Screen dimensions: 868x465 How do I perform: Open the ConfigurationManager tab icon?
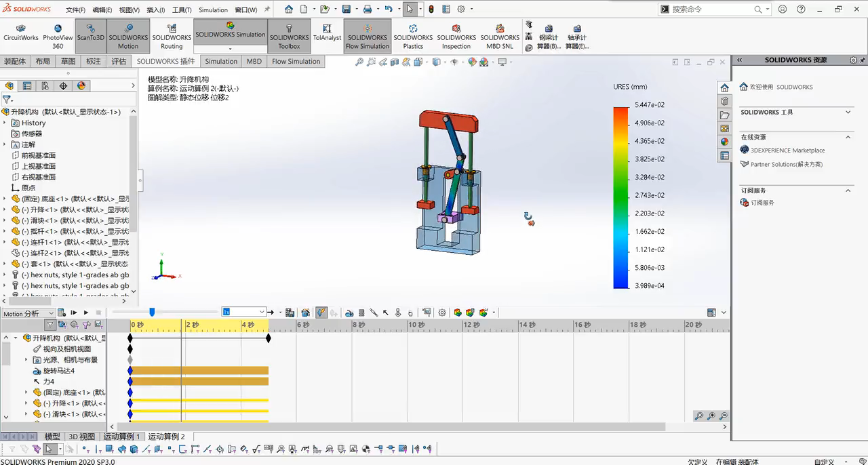pyautogui.click(x=45, y=86)
